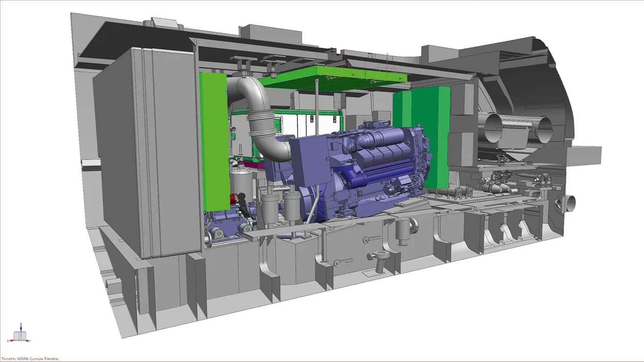644x362 pixels.
Task: Select the tall green panel beside gray cabinet
Action: click(215, 141)
